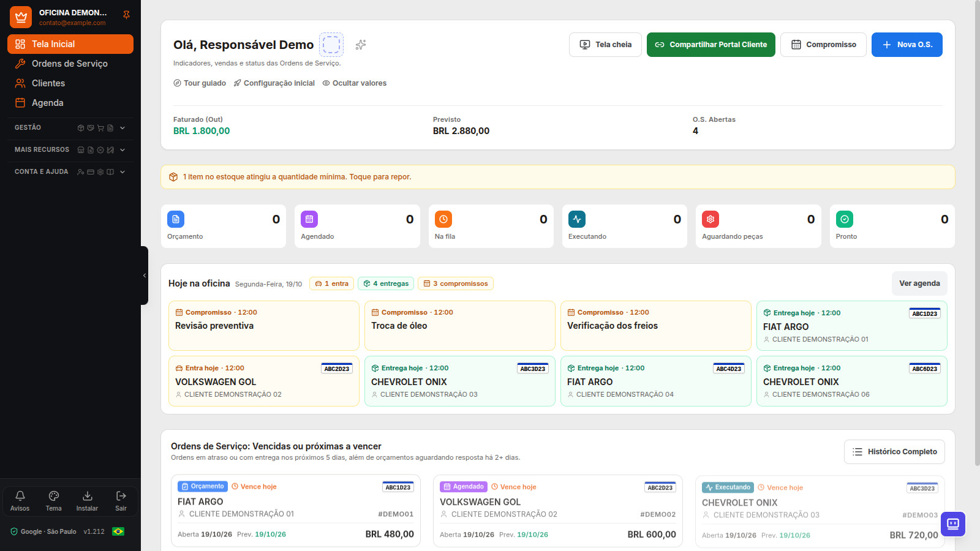Open Histórico Completo
Screen dimensions: 980x551
pyautogui.click(x=894, y=452)
